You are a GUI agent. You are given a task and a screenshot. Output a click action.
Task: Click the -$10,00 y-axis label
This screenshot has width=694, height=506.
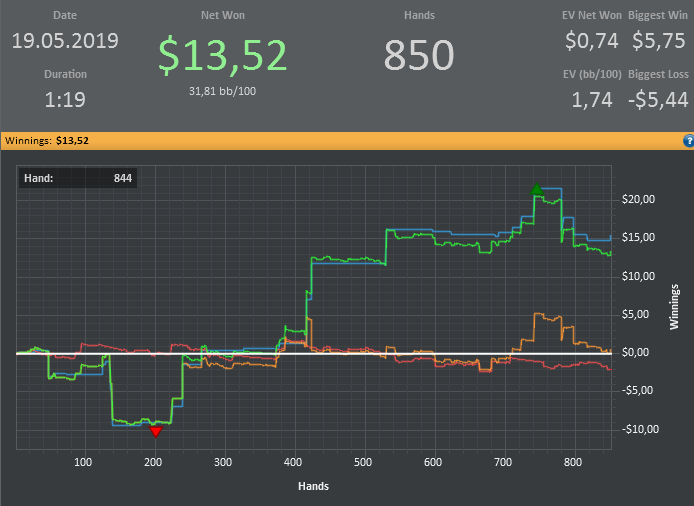pos(640,429)
